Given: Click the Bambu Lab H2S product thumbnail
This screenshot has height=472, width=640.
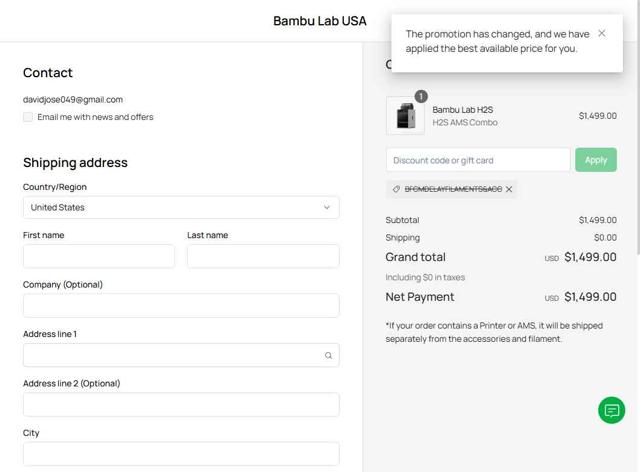Looking at the screenshot, I should pos(405,116).
